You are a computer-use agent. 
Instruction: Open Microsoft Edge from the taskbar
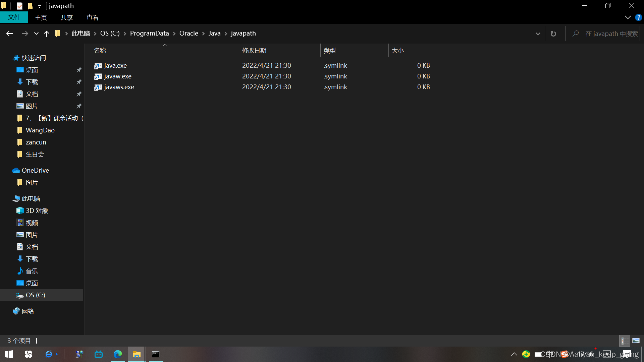coord(118,354)
